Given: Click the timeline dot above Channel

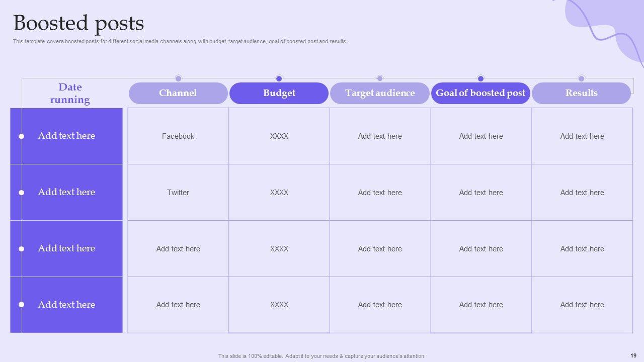Looking at the screenshot, I should (178, 78).
